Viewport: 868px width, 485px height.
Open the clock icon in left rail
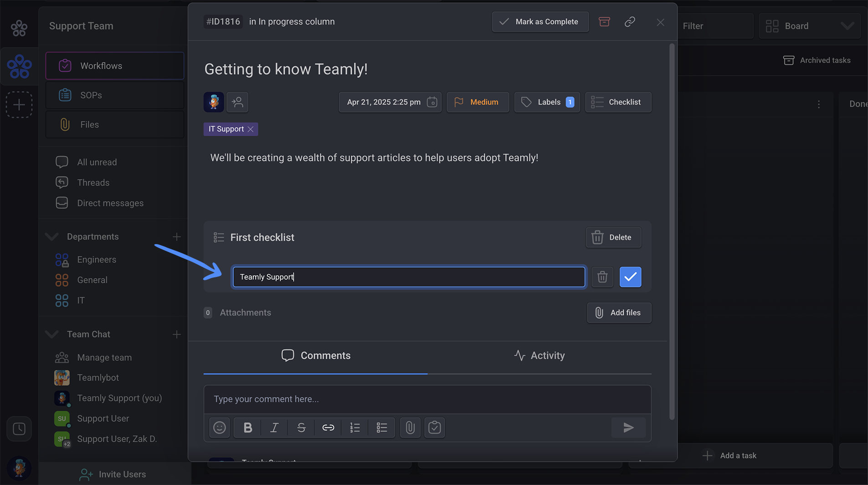pos(19,429)
